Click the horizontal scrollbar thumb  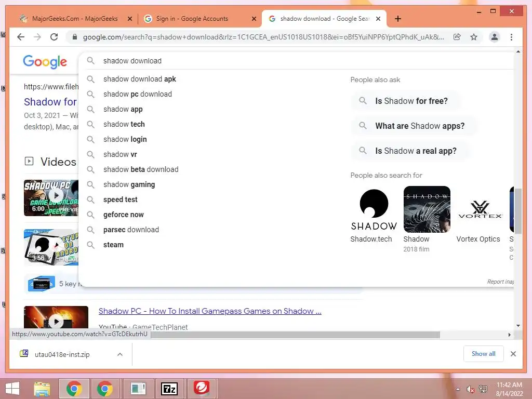(295, 335)
